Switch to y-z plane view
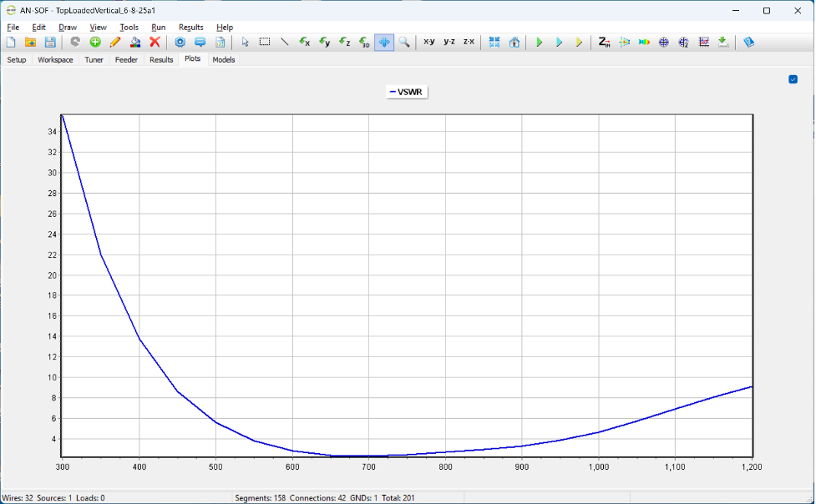The image size is (816, 504). [449, 42]
